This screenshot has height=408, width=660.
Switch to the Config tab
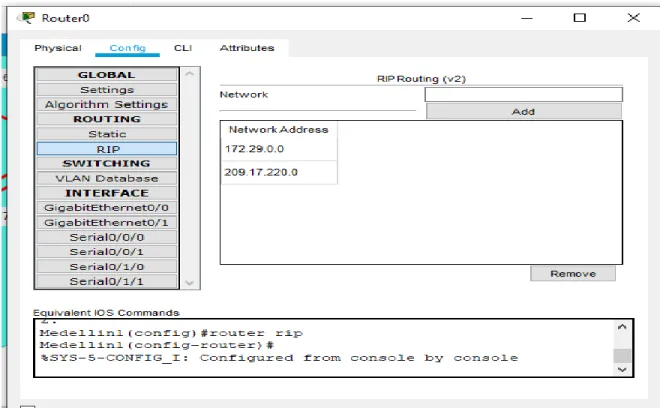click(127, 48)
